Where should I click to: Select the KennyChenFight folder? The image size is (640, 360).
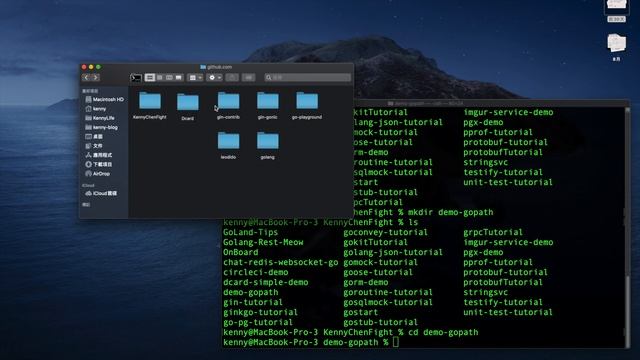[150, 105]
